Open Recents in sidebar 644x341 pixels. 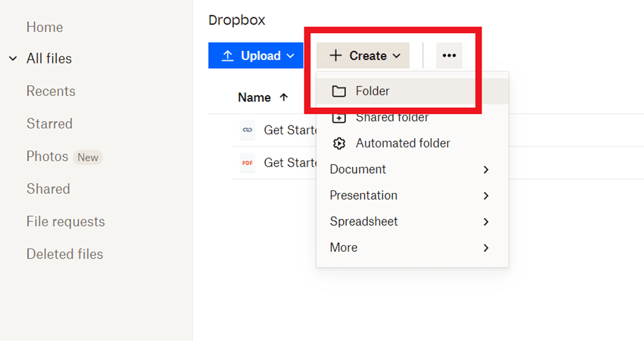point(51,91)
